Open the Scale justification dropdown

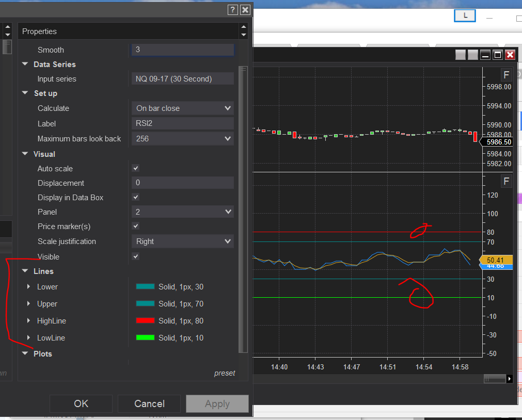[182, 241]
